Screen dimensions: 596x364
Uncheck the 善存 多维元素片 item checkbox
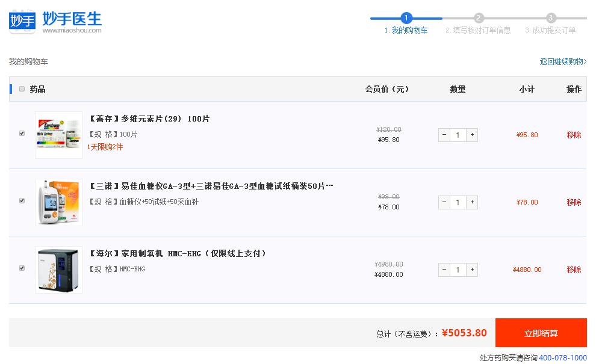(22, 134)
